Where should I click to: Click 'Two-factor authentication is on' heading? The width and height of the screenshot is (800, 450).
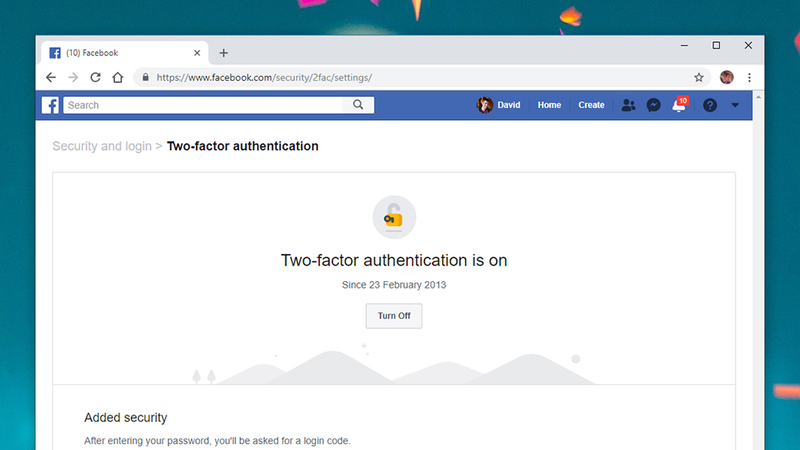(x=394, y=260)
